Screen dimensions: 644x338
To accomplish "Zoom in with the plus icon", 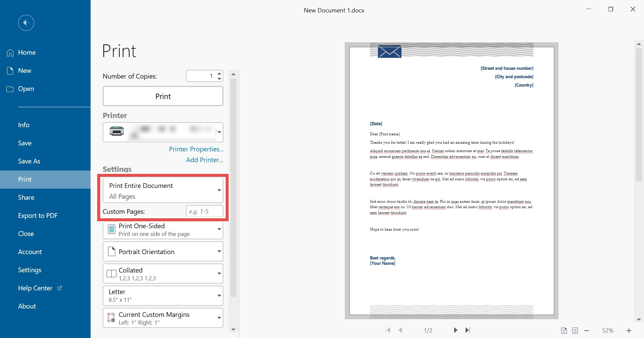I will pyautogui.click(x=629, y=331).
